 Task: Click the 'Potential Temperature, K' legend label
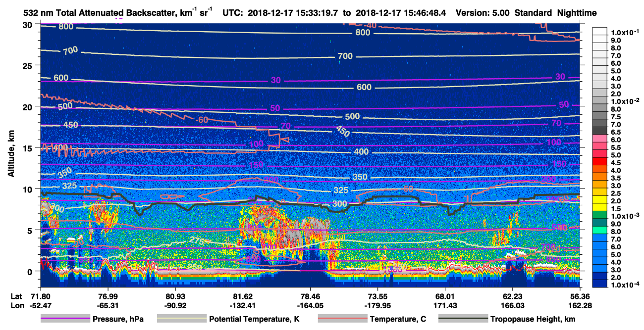click(x=254, y=319)
